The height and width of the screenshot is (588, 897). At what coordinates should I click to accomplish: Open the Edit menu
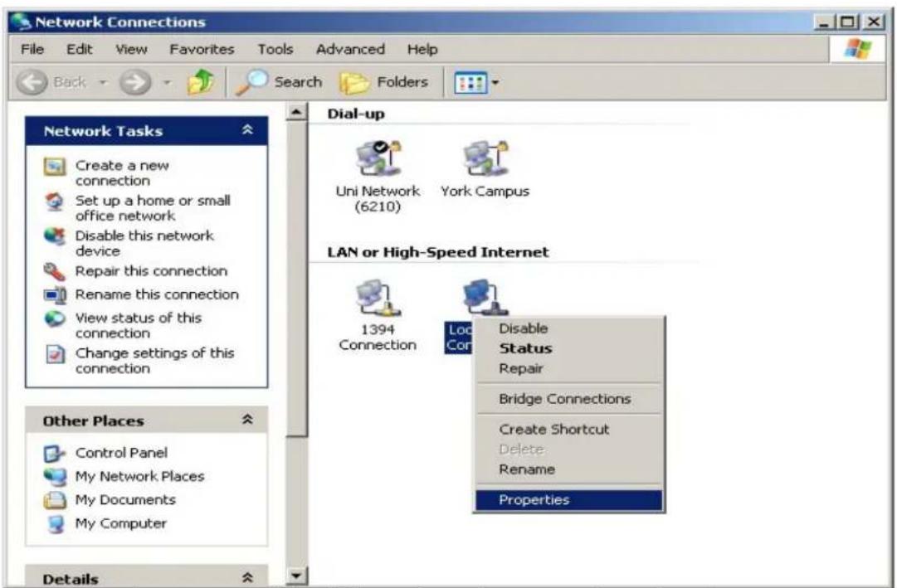(x=79, y=49)
